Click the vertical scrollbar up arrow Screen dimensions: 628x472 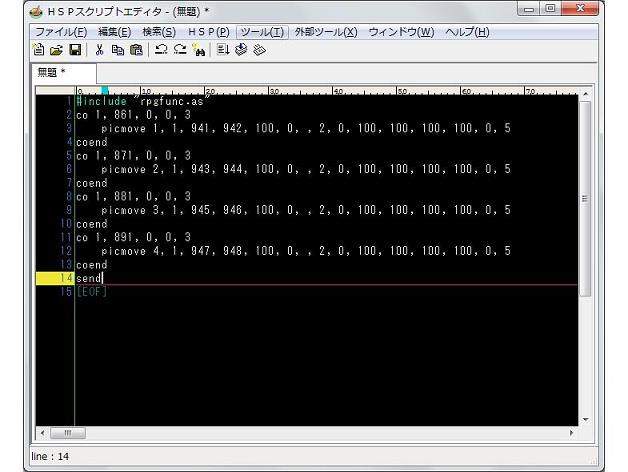586,94
